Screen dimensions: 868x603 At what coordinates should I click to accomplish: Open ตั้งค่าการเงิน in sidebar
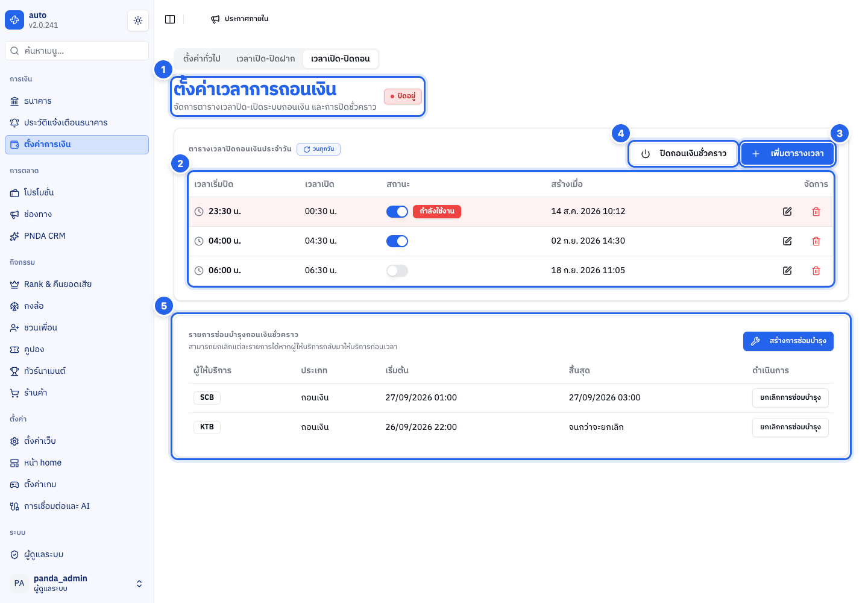click(77, 145)
